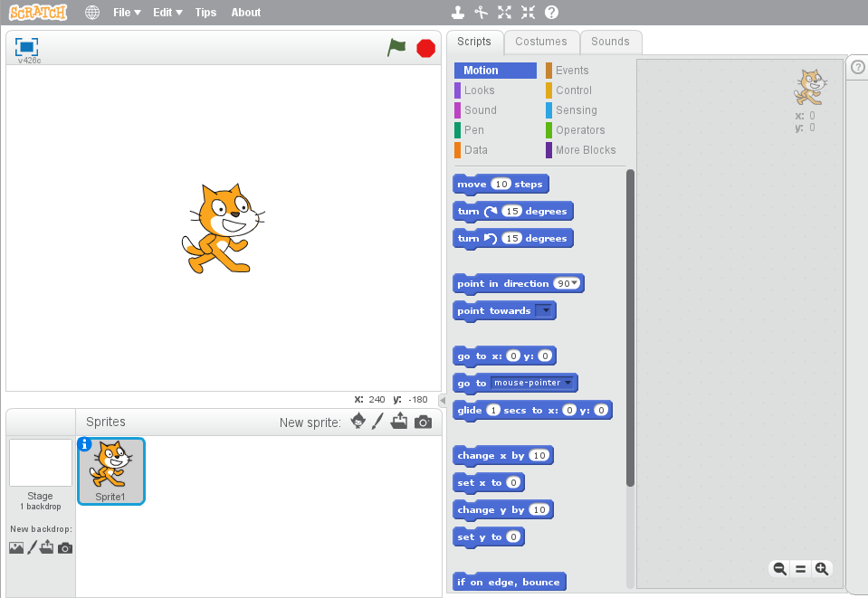Select the Stage backdrop thumbnail
Screen dimensions: 868x598
[41, 463]
